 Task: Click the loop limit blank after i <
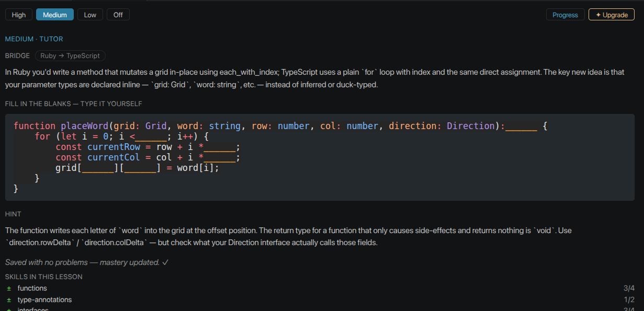click(151, 136)
